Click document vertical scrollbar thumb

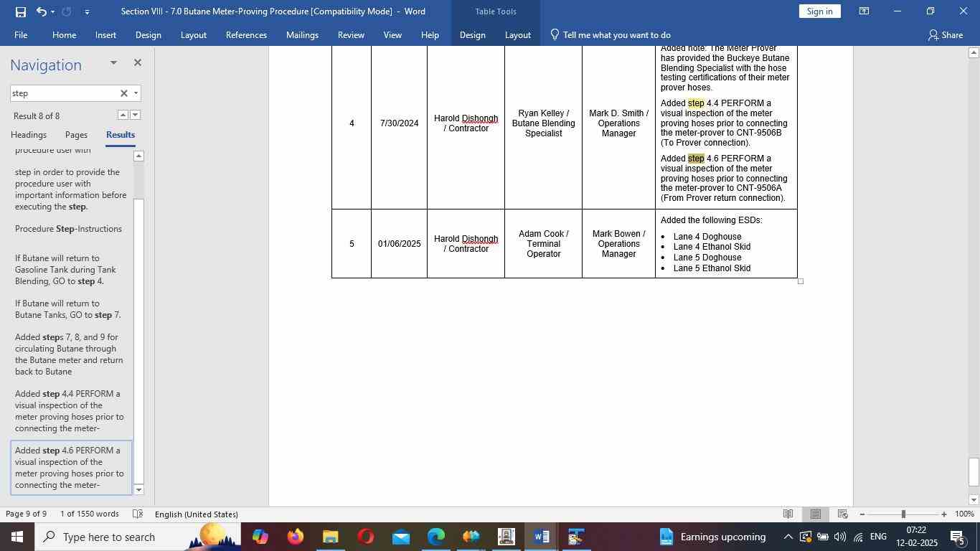pyautogui.click(x=974, y=471)
